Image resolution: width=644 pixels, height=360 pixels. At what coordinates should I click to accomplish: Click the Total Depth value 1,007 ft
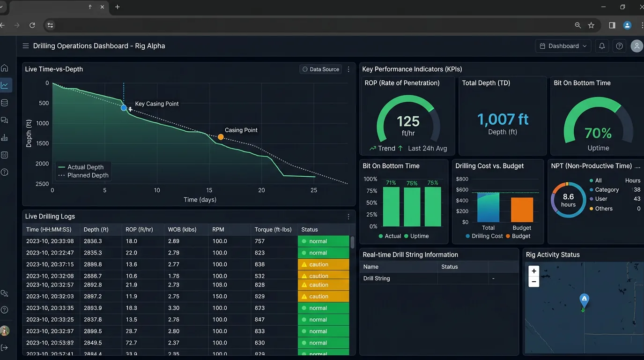point(503,120)
